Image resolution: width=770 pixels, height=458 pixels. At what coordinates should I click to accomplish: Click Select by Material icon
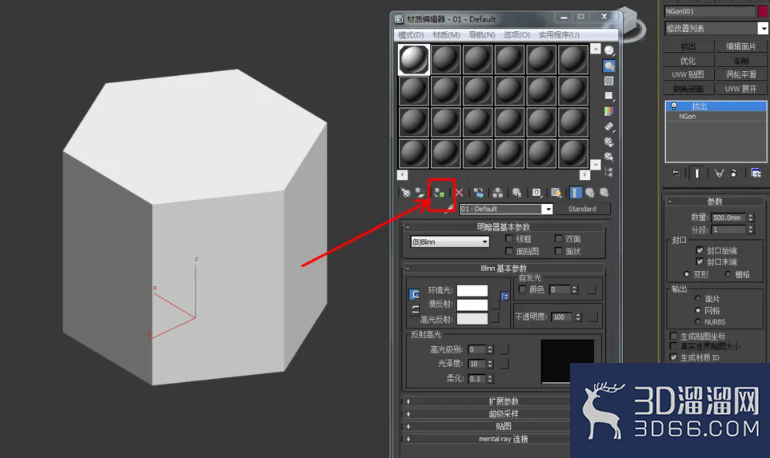[x=609, y=157]
